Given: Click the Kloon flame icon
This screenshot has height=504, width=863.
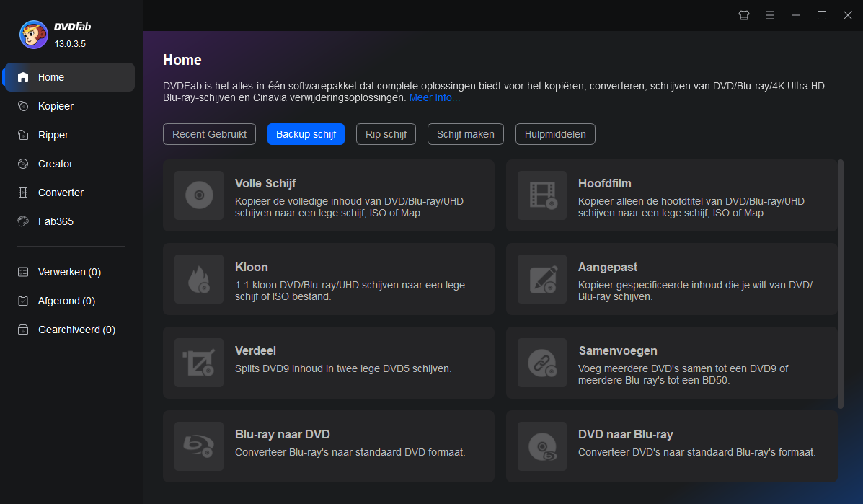Looking at the screenshot, I should (x=199, y=279).
